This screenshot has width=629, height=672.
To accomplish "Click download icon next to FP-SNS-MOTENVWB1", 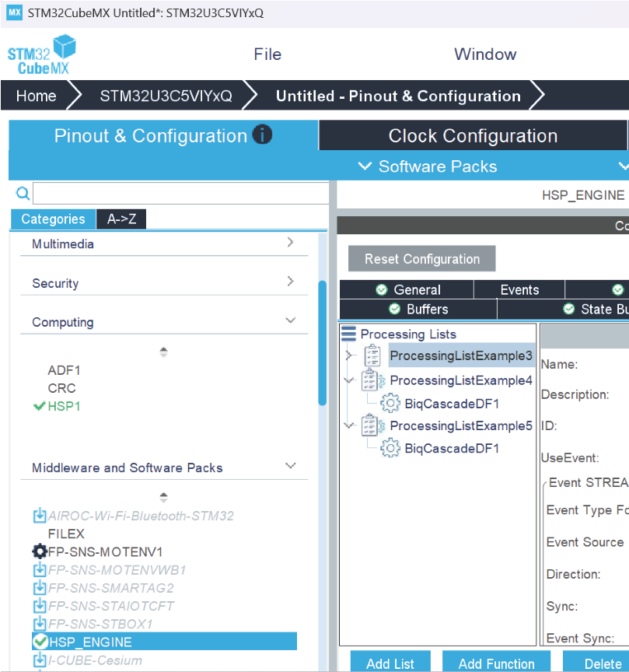I will [x=40, y=569].
